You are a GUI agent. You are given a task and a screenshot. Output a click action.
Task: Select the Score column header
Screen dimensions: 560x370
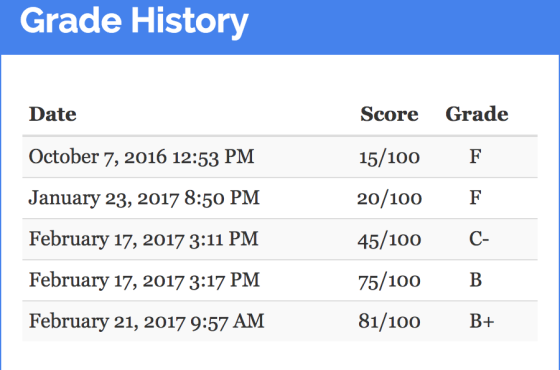point(389,114)
